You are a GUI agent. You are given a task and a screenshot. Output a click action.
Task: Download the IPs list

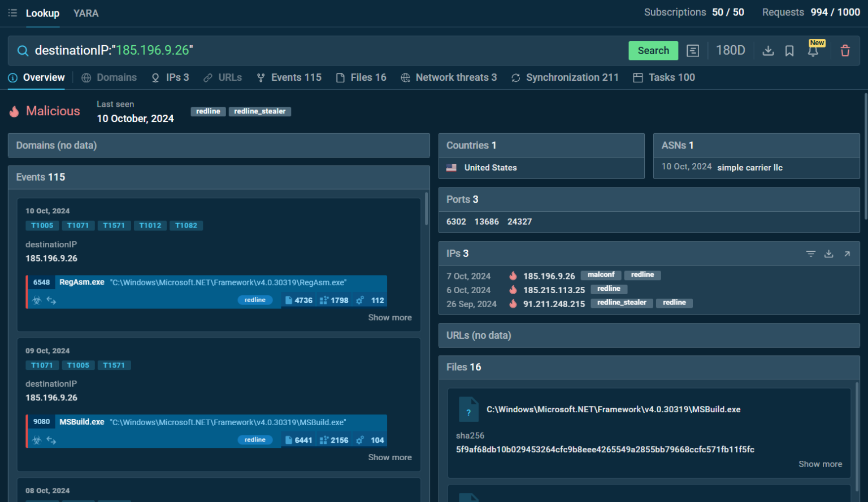click(829, 254)
